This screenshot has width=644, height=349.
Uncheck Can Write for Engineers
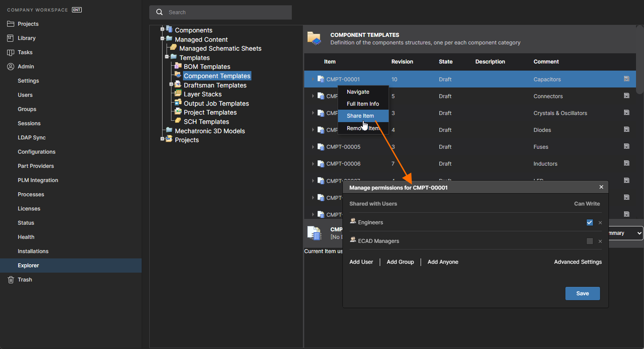click(589, 222)
